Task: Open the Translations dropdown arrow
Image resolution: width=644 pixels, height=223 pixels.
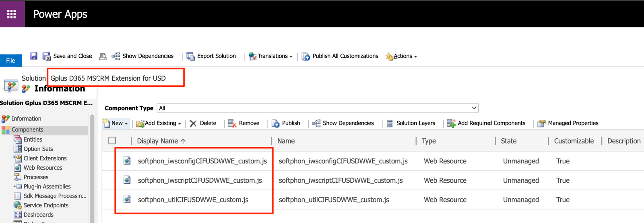Action: pyautogui.click(x=291, y=57)
